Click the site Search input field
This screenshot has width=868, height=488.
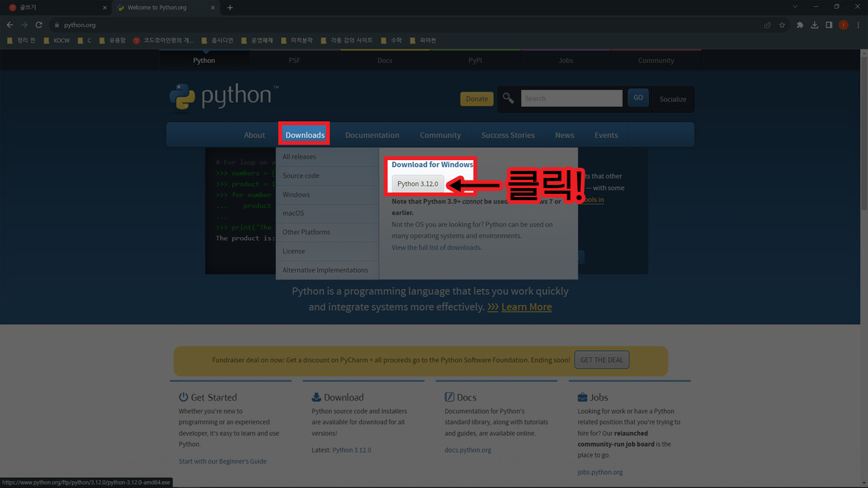click(x=571, y=98)
